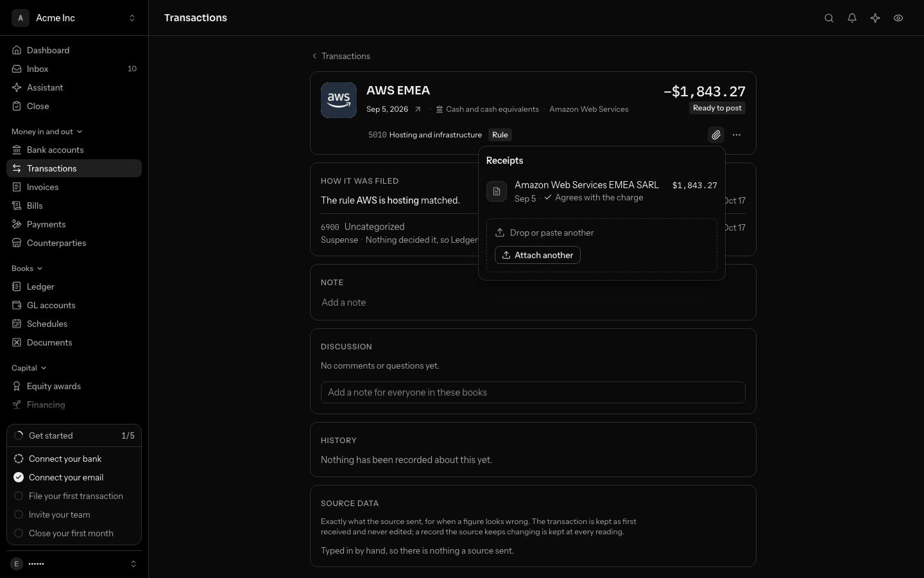This screenshot has width=924, height=578.
Task: Collapse the Books section
Action: [x=27, y=268]
